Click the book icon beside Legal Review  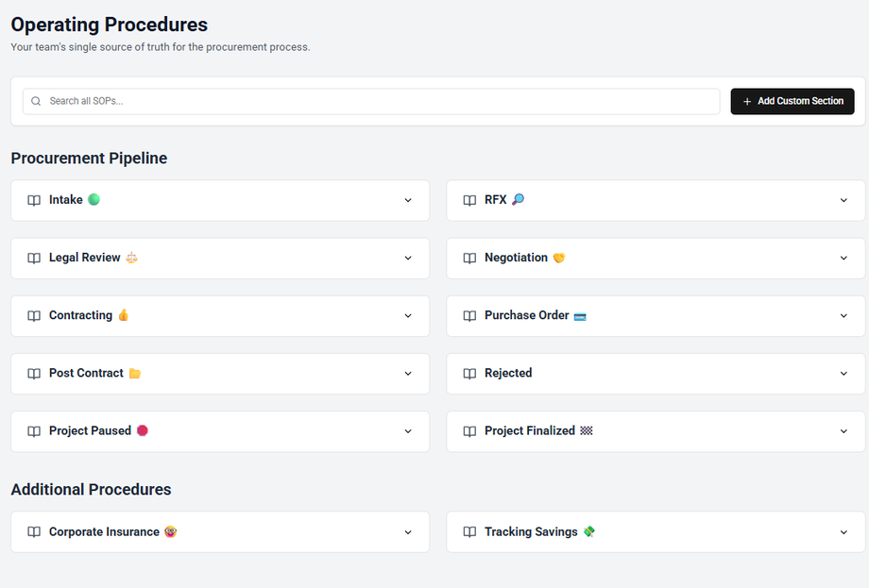[34, 258]
